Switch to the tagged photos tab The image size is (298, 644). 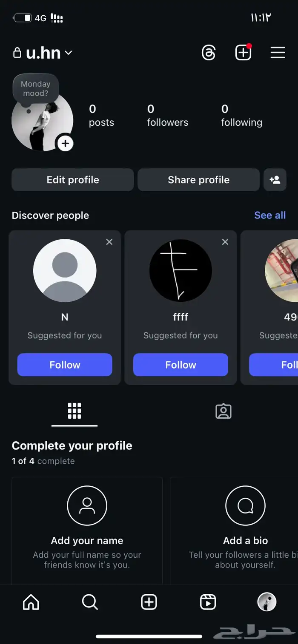(x=223, y=411)
